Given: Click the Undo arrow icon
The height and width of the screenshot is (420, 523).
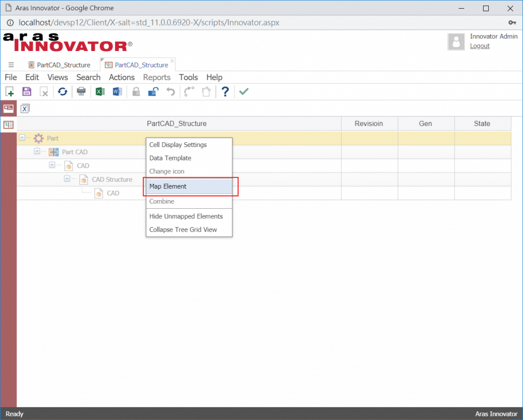Looking at the screenshot, I should click(x=171, y=91).
